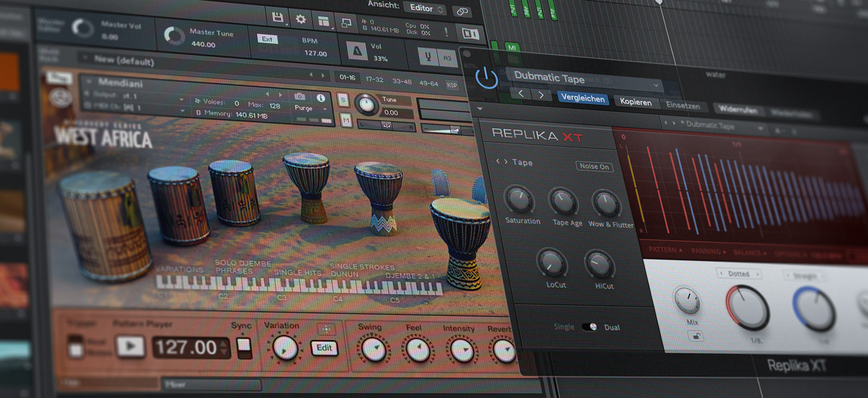This screenshot has width=868, height=398.
Task: Open the Ansicht Editor view selector
Action: coord(427,8)
